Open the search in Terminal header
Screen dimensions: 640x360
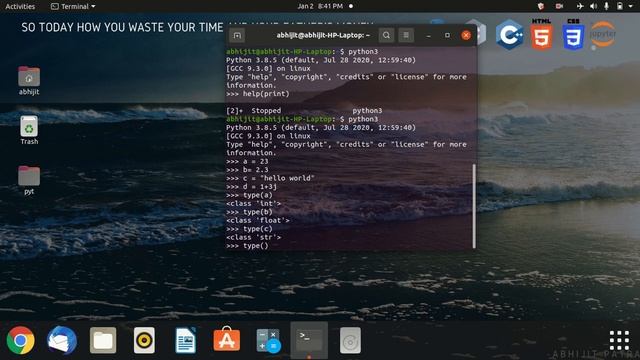click(386, 36)
